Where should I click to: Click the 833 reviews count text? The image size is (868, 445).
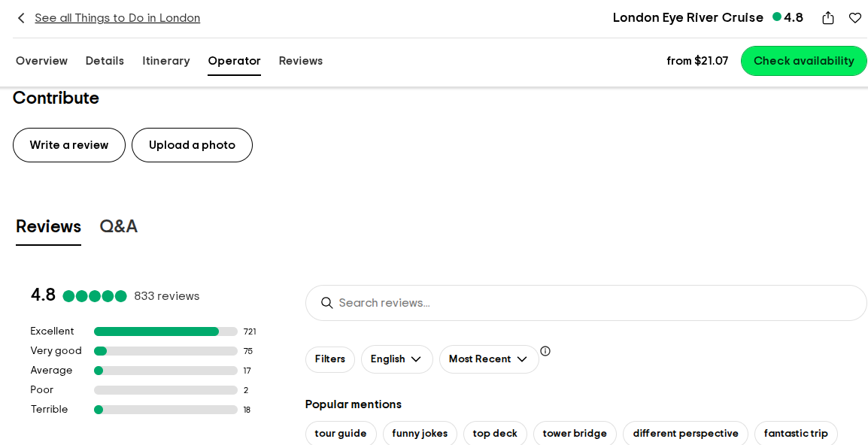click(x=167, y=296)
